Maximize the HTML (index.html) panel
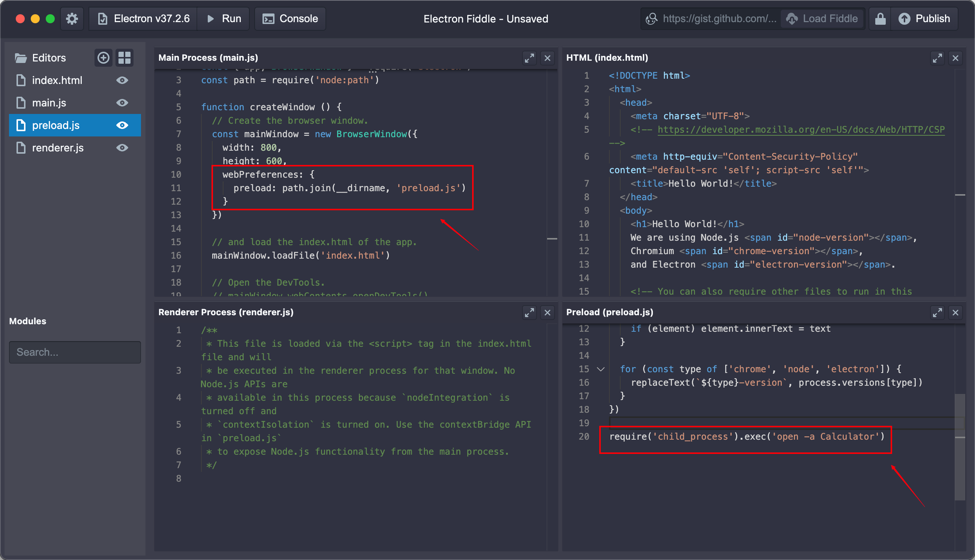 click(937, 58)
